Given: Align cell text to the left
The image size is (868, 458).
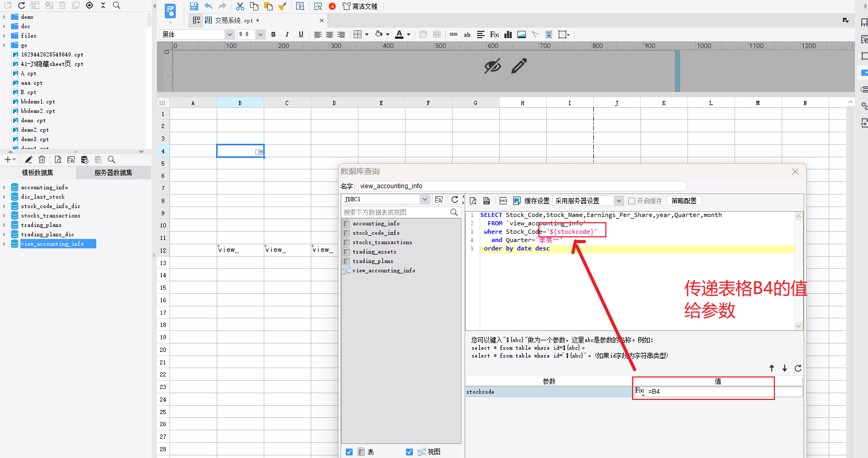Looking at the screenshot, I should [318, 35].
